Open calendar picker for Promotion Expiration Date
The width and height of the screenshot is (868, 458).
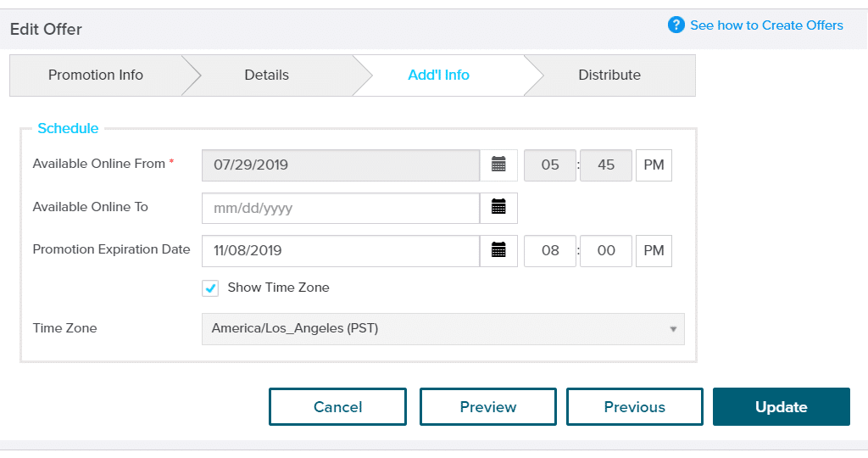498,251
